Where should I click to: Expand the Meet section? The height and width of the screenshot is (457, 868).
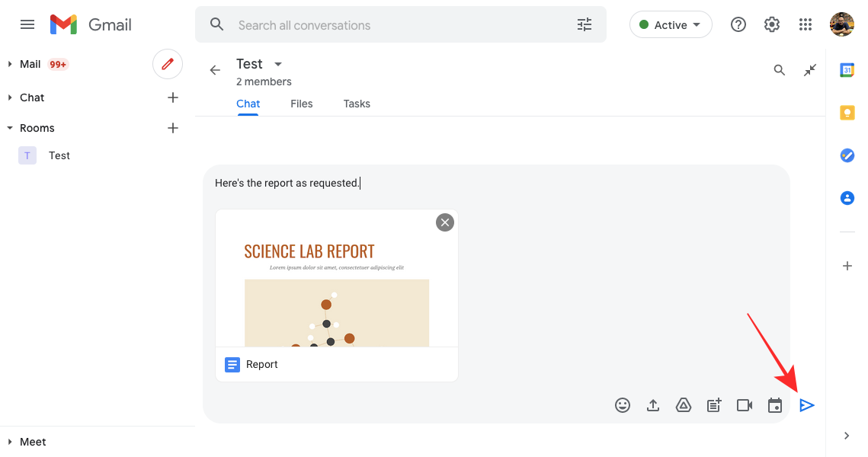click(x=10, y=442)
